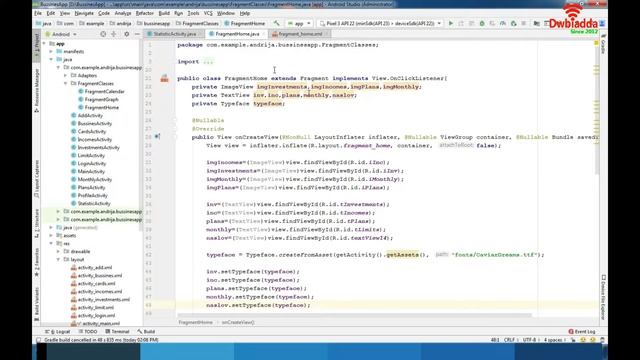Select FragmentCalendar in project tree
640x360 pixels.
[x=104, y=91]
